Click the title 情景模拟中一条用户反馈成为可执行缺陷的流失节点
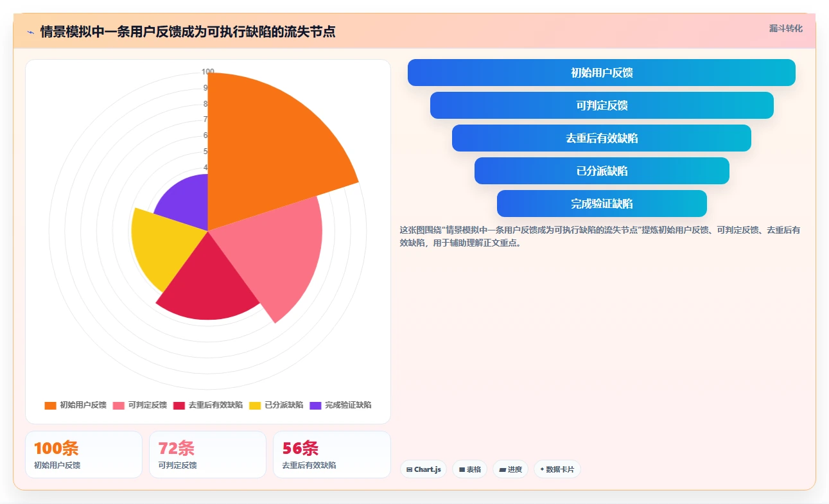This screenshot has height=504, width=829. coord(188,32)
